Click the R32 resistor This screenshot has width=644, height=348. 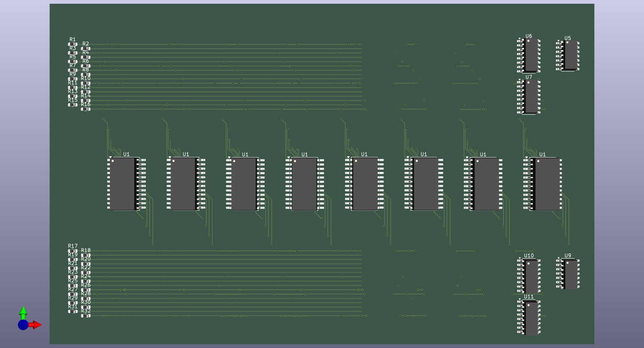coord(86,316)
